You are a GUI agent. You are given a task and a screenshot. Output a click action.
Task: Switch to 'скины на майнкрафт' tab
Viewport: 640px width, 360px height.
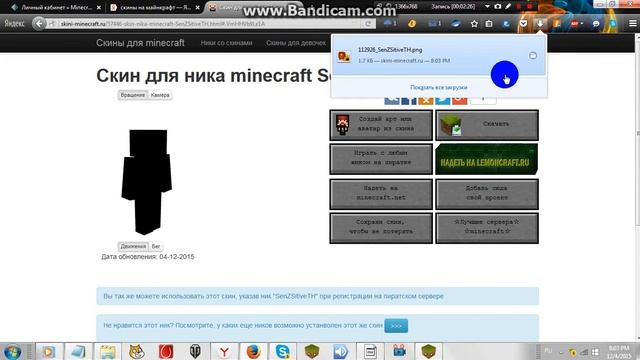pyautogui.click(x=151, y=7)
